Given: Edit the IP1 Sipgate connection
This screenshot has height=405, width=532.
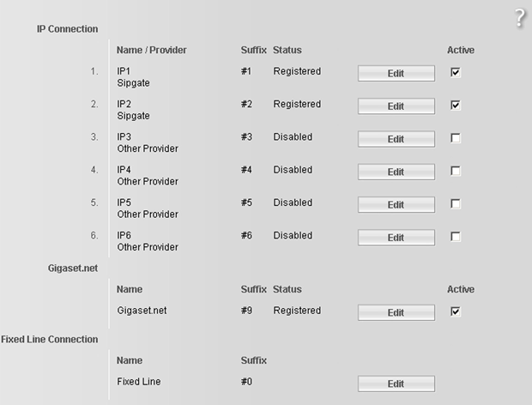Looking at the screenshot, I should (x=396, y=73).
